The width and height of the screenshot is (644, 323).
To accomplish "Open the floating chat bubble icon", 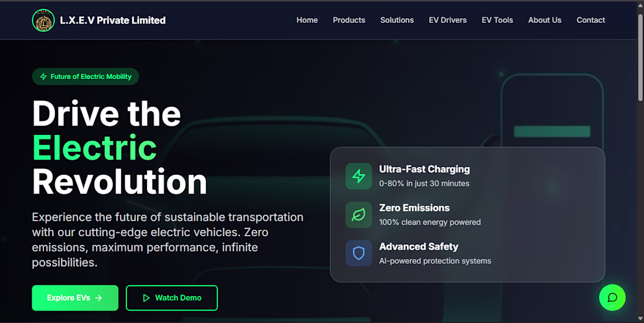I will click(x=612, y=297).
